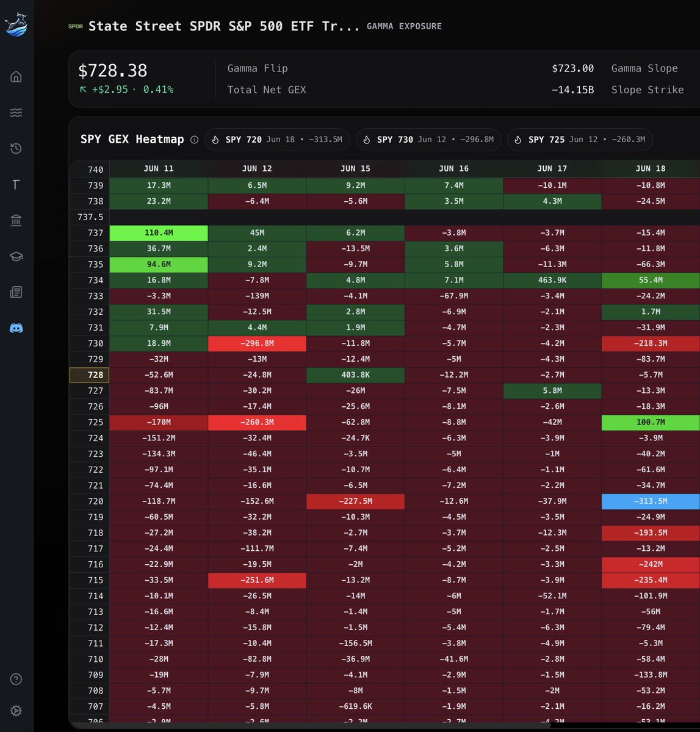Click flame icon on SPY 720 chip

coord(215,140)
